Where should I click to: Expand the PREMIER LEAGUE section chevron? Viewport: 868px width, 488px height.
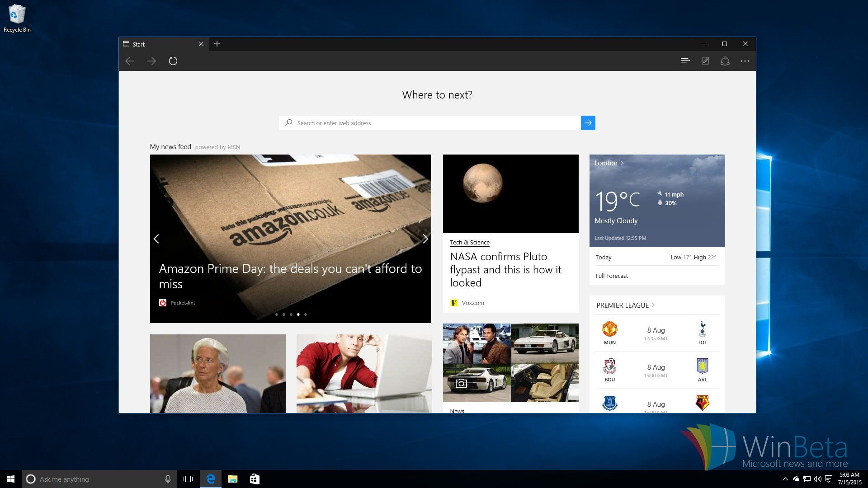(x=653, y=305)
